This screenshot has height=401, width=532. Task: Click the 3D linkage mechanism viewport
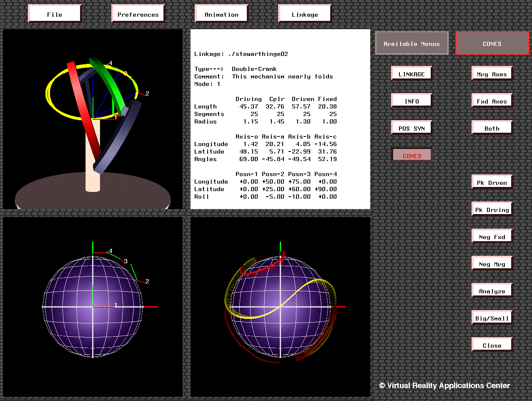coord(93,119)
